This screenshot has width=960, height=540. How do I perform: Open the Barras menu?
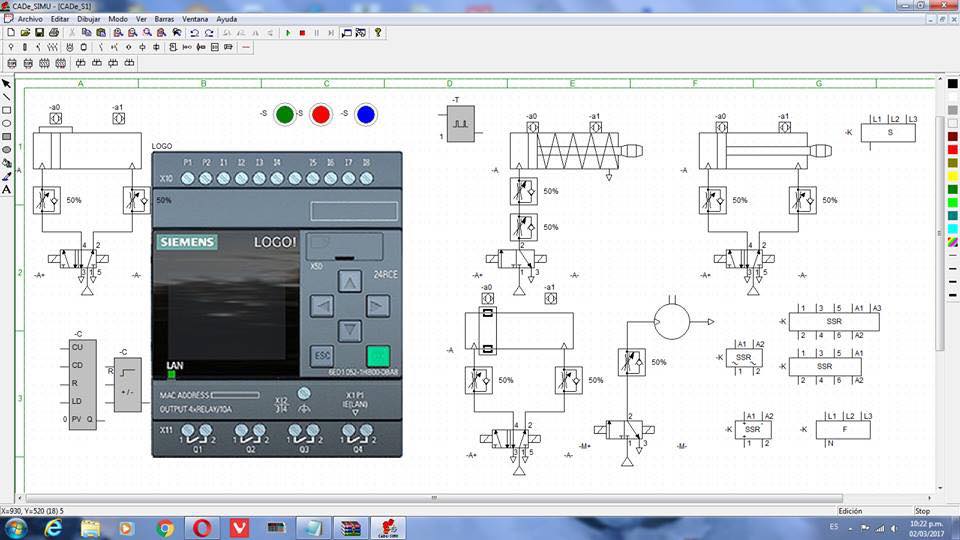coord(164,19)
